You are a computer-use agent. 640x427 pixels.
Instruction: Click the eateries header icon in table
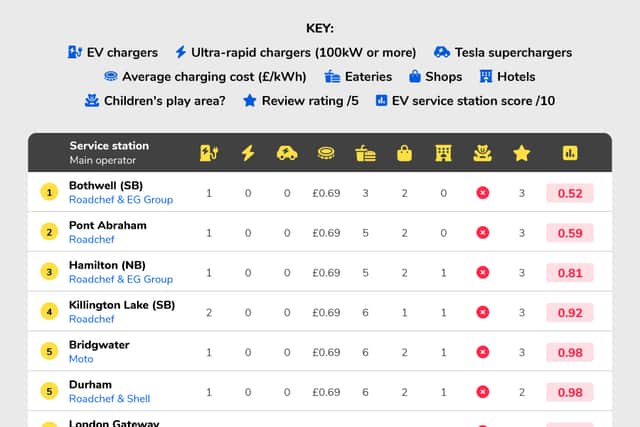pyautogui.click(x=365, y=154)
